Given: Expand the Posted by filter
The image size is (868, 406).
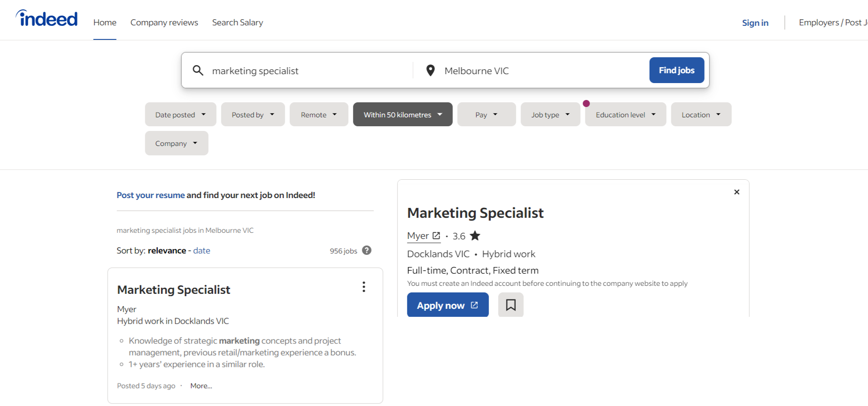Looking at the screenshot, I should pyautogui.click(x=253, y=115).
